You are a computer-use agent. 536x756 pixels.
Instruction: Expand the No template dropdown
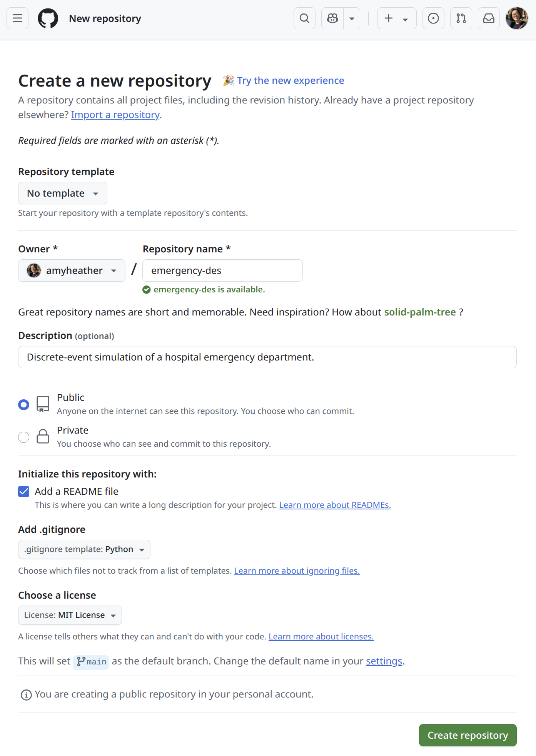click(x=63, y=193)
